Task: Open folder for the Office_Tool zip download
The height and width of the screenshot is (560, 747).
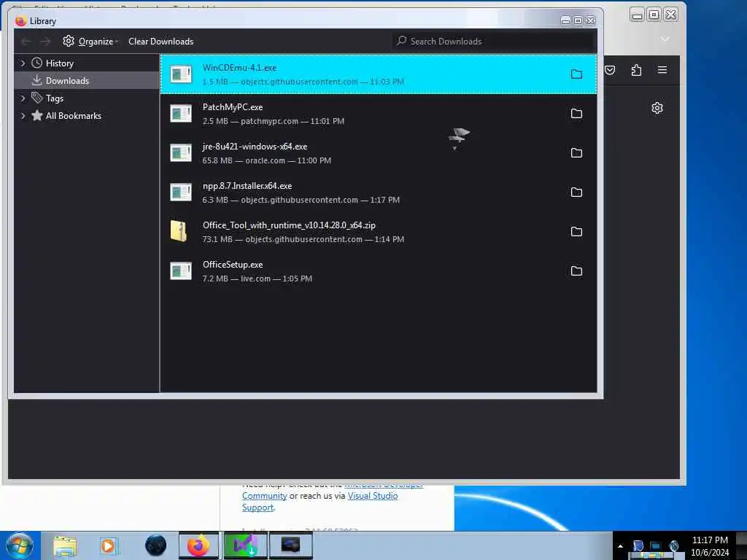Action: (x=576, y=232)
